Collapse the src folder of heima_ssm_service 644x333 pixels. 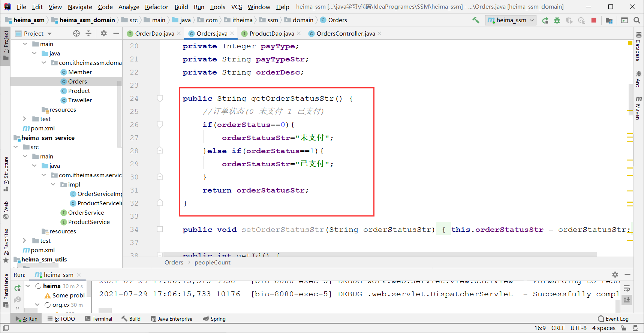15,147
